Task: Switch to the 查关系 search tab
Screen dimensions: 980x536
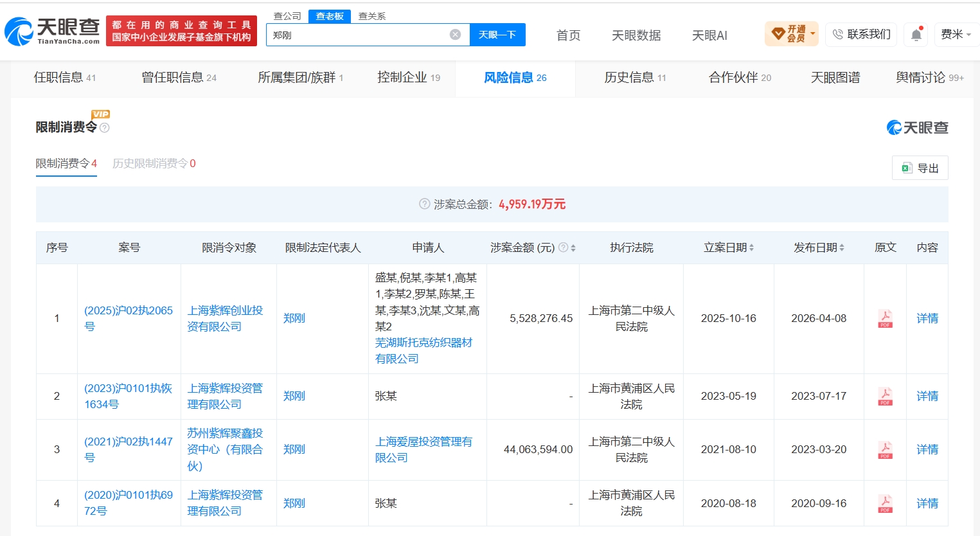Action: [372, 16]
